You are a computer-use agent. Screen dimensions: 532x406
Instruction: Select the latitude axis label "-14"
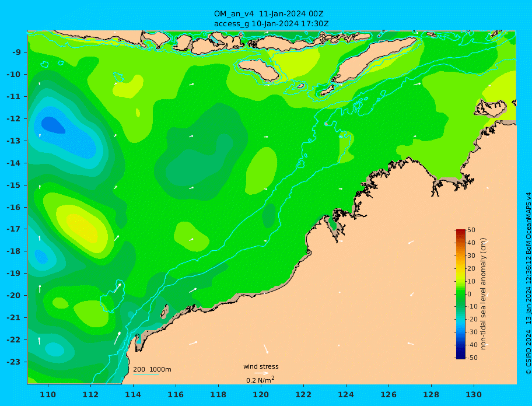click(14, 163)
